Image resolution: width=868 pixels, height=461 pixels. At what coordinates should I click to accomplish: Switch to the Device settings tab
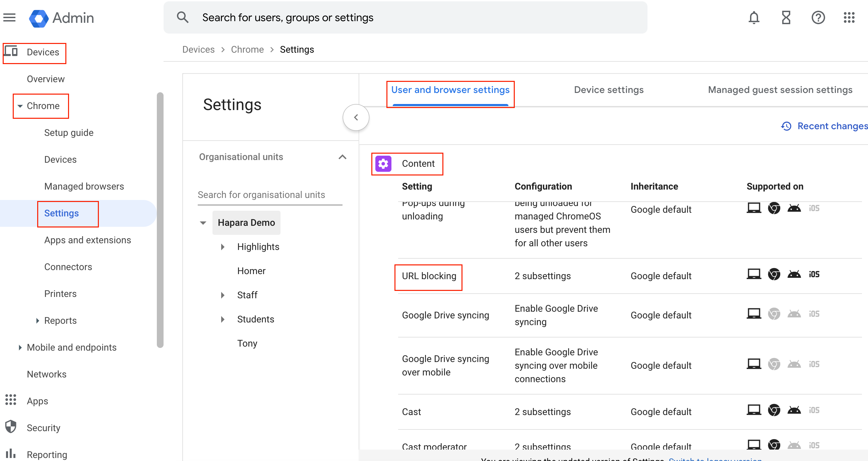point(609,90)
